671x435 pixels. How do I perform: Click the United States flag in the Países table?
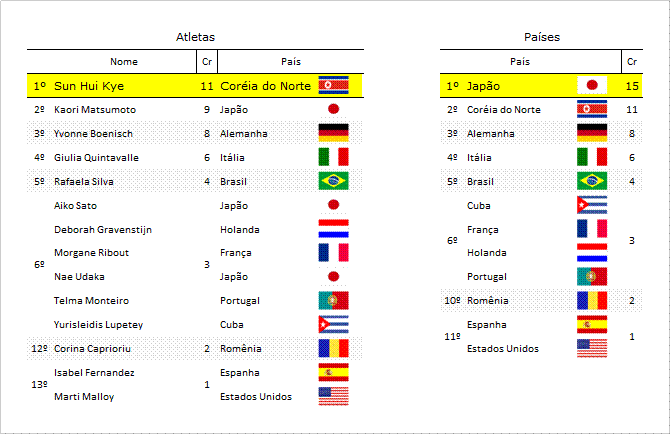click(592, 348)
